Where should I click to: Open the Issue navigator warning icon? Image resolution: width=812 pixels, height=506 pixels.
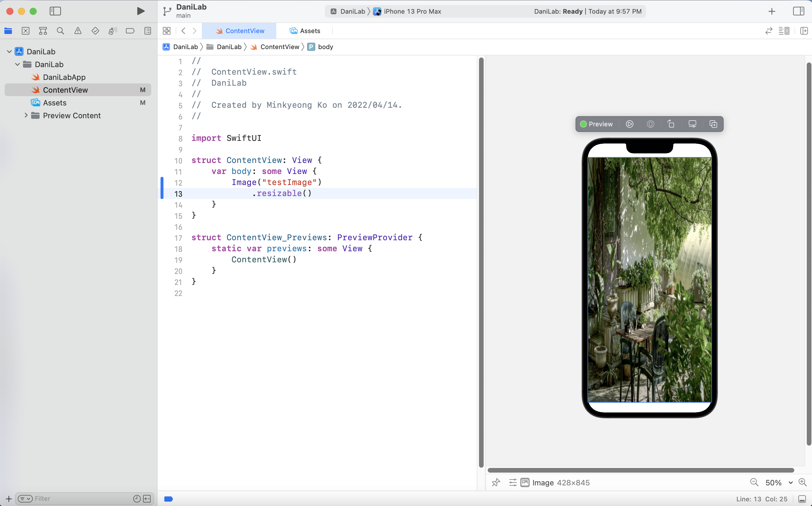coord(78,31)
